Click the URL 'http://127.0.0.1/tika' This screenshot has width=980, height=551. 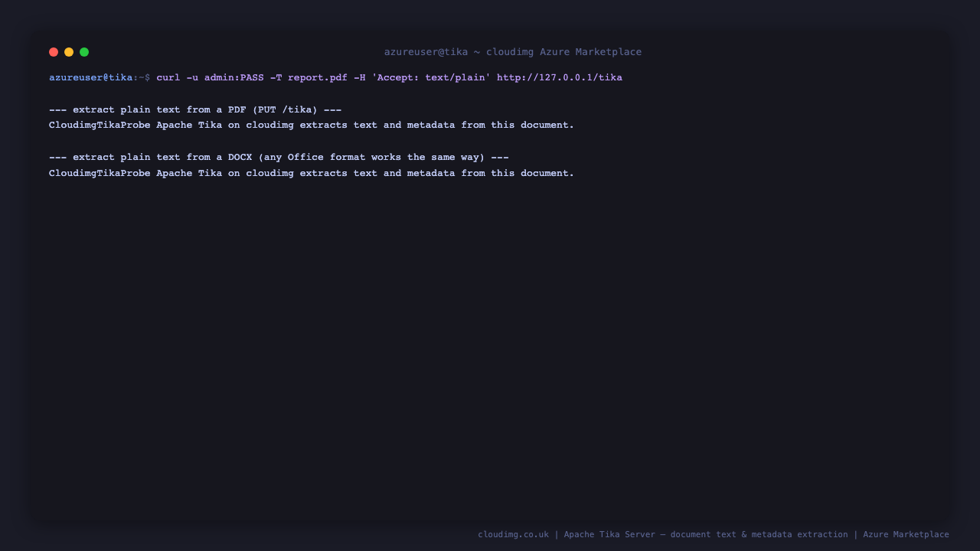[x=560, y=78]
